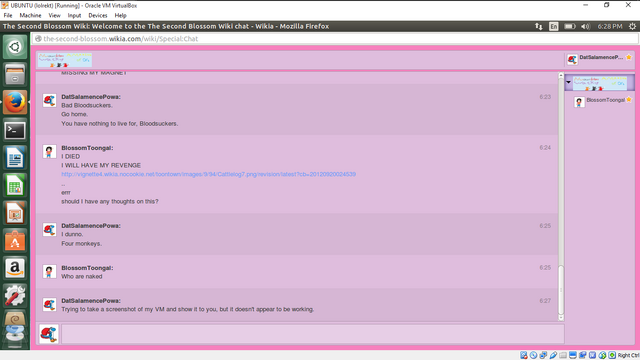Open Ubuntu Software Center in the dock
This screenshot has height=360, width=640.
click(15, 241)
